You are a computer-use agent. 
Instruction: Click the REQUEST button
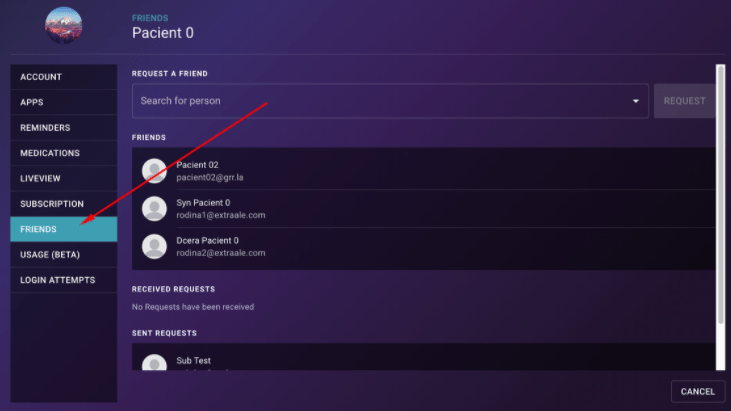point(684,101)
